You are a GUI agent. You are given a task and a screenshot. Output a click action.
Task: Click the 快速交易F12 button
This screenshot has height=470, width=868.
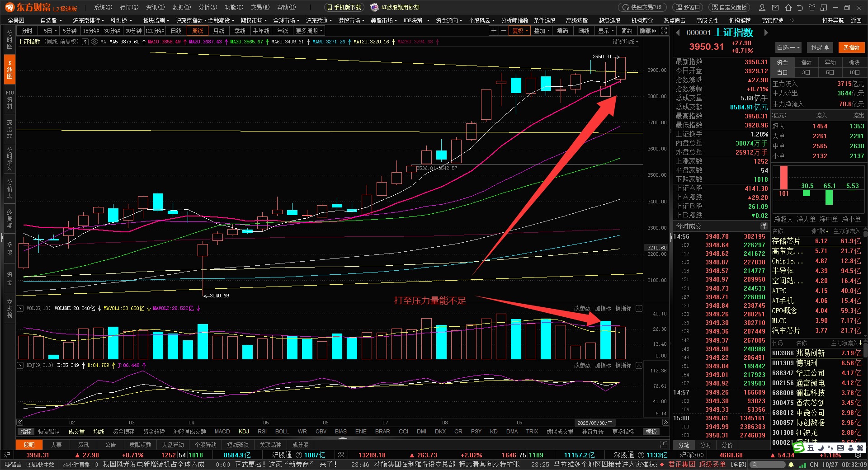(642, 7)
